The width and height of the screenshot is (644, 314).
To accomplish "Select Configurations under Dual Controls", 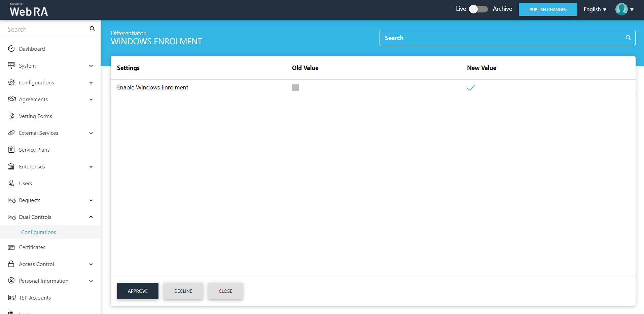I will (x=39, y=232).
